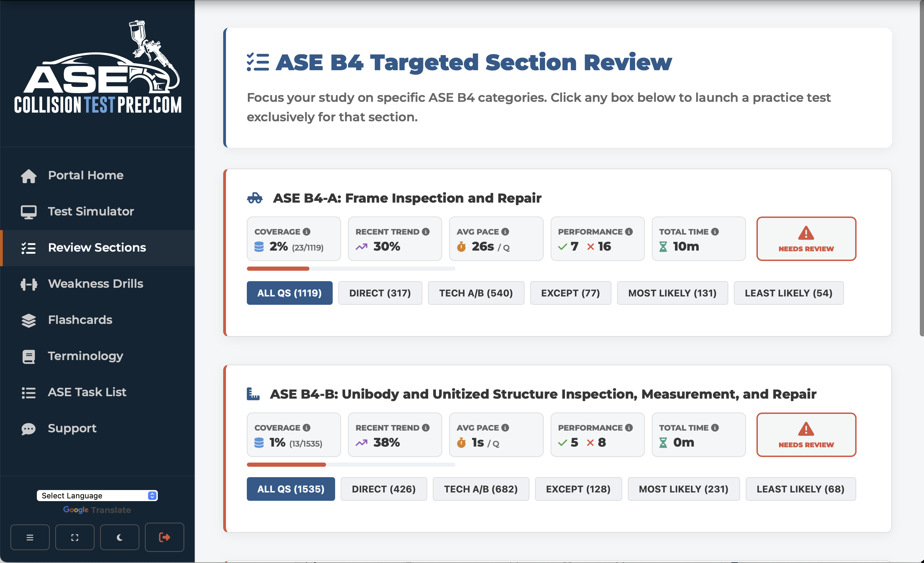Click the page title checklist icon
This screenshot has width=924, height=563.
(258, 62)
